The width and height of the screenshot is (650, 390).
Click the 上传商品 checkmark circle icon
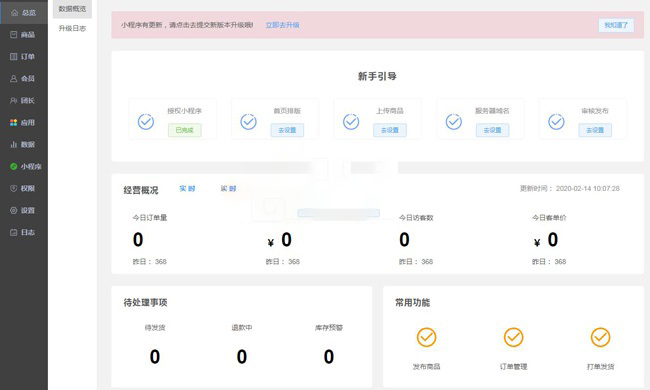pyautogui.click(x=351, y=122)
